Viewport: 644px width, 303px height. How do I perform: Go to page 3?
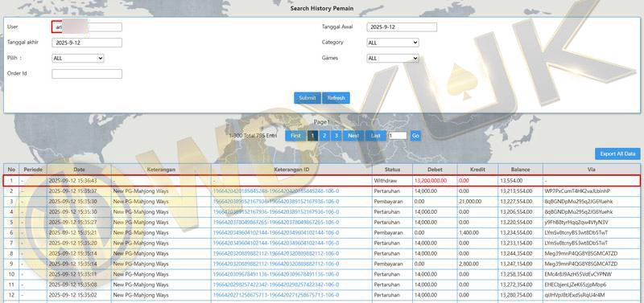(x=336, y=136)
